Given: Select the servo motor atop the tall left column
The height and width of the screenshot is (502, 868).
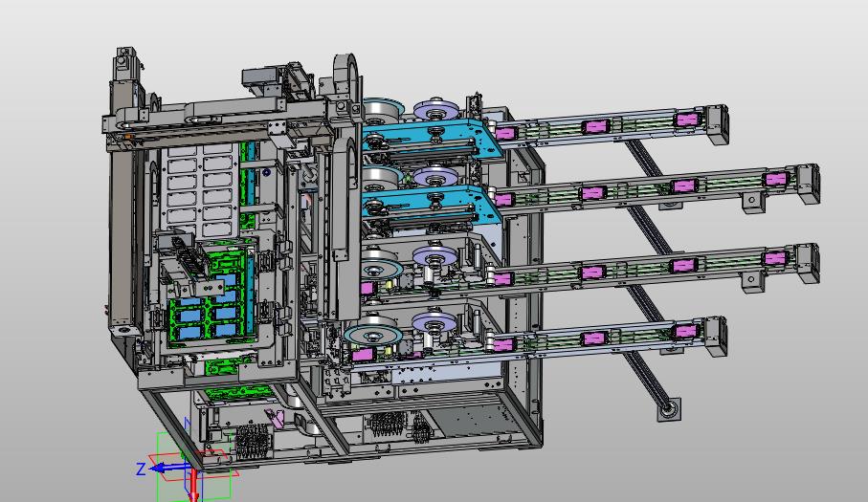Looking at the screenshot, I should point(124,65).
